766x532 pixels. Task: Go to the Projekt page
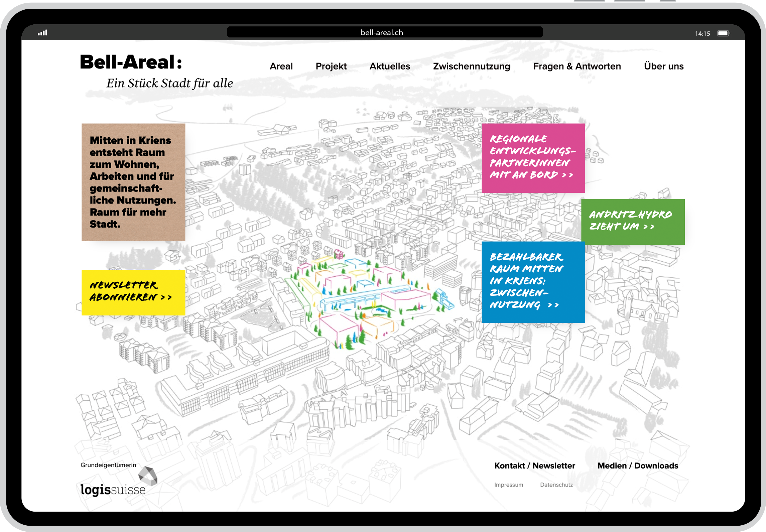tap(331, 66)
